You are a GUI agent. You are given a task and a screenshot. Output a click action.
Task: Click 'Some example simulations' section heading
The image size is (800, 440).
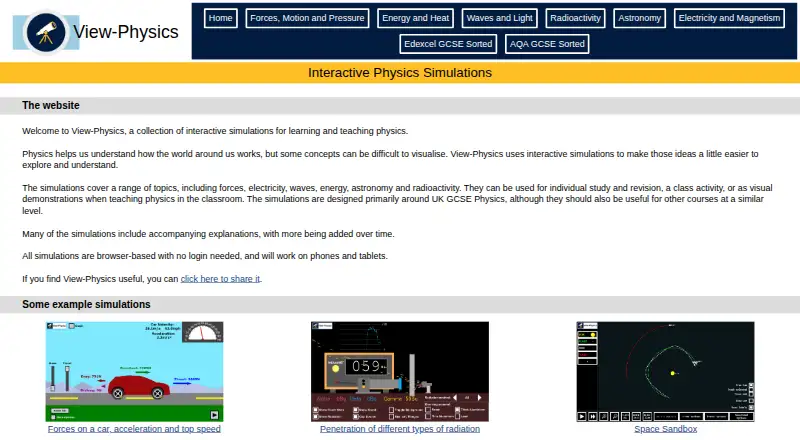86,304
